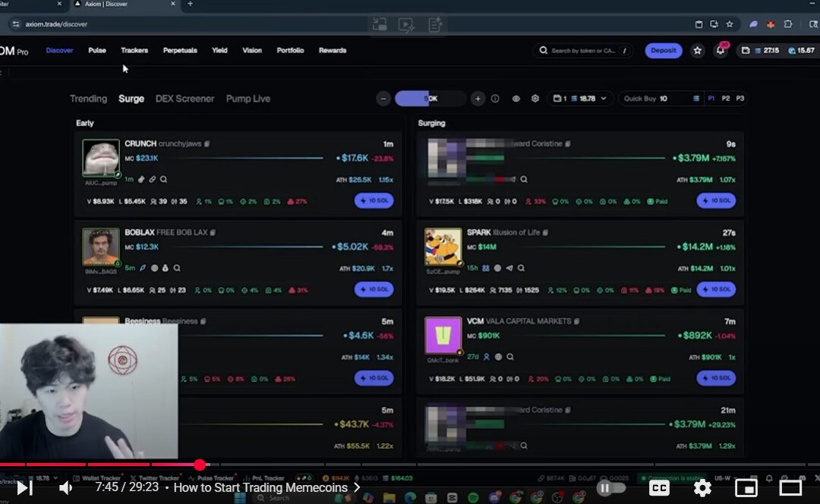
Task: Open the Yield page
Action: [x=219, y=50]
